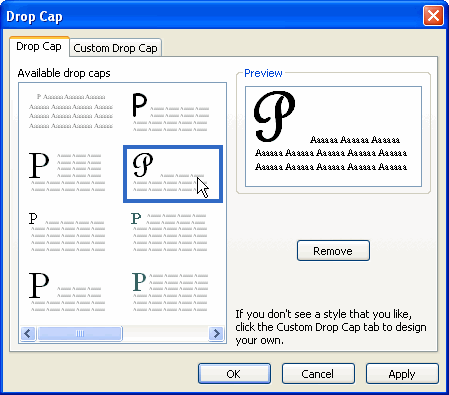This screenshot has width=449, height=395.
Task: Choose the no drop cap plain text style
Action: click(x=71, y=111)
